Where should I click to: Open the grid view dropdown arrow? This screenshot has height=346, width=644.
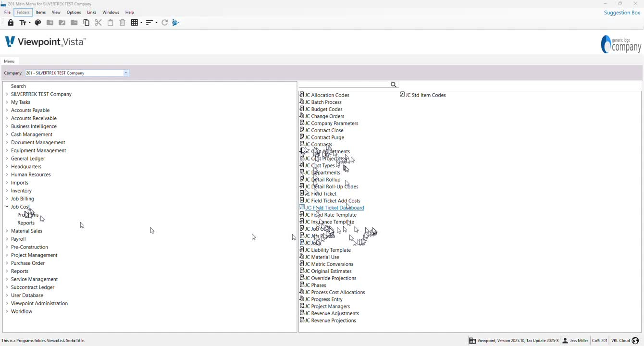point(141,23)
